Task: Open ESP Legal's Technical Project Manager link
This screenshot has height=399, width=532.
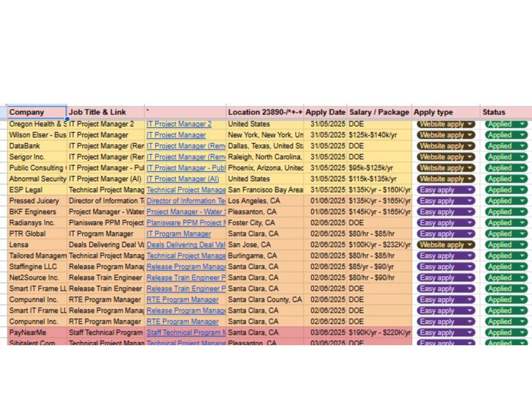Action: 186,190
